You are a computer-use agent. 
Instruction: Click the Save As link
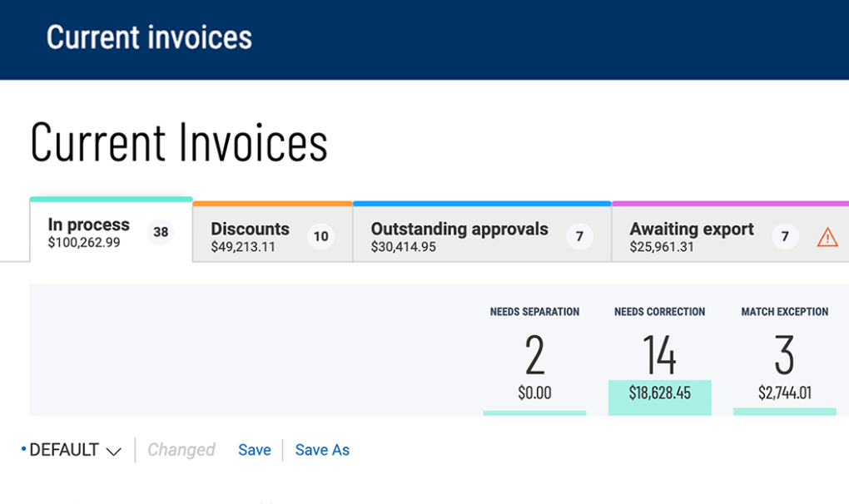coord(322,450)
